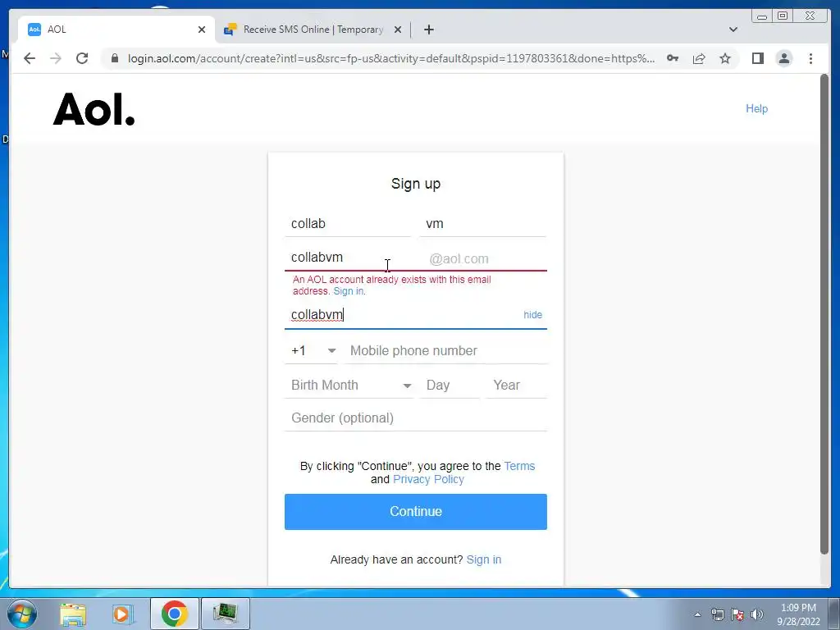Click the network tray icon
Screen dimensions: 840x630
tap(717, 615)
